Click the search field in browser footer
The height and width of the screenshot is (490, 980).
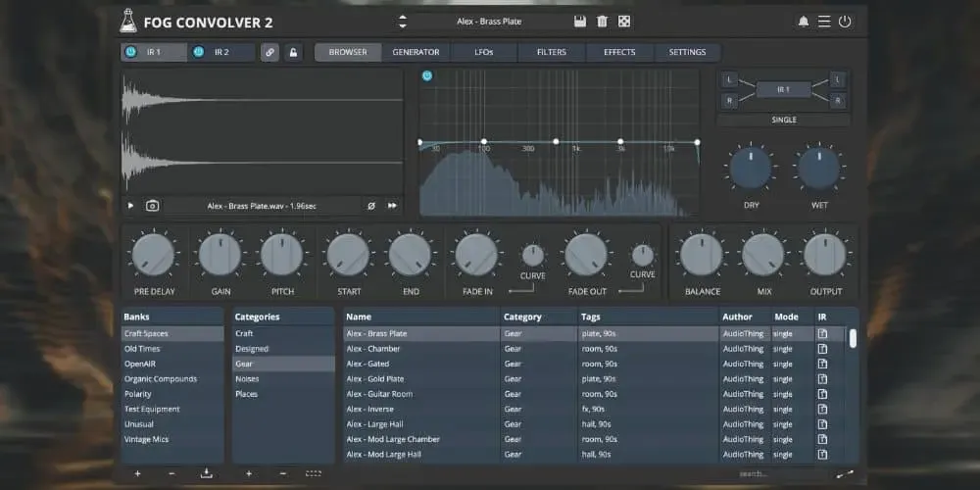click(775, 473)
